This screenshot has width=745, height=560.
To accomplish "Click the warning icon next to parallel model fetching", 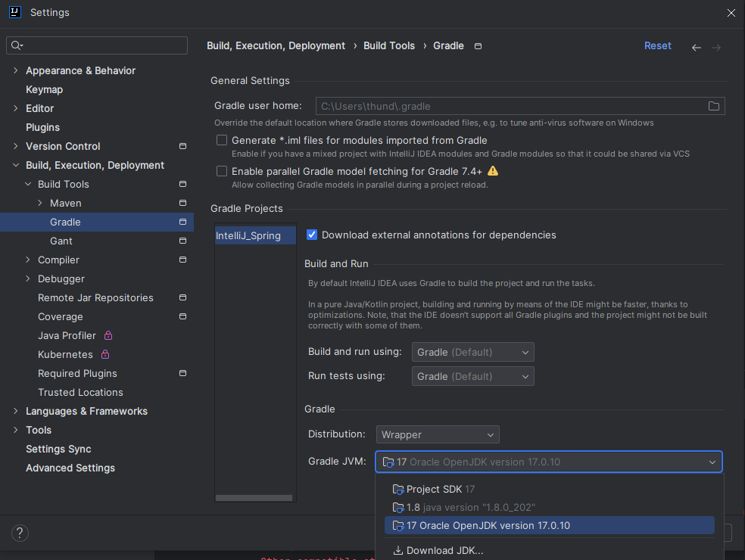I will pyautogui.click(x=493, y=170).
